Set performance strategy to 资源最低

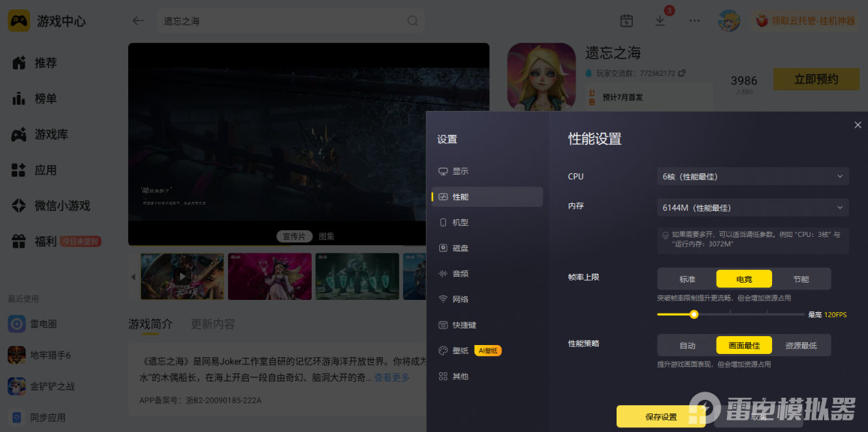tap(801, 346)
